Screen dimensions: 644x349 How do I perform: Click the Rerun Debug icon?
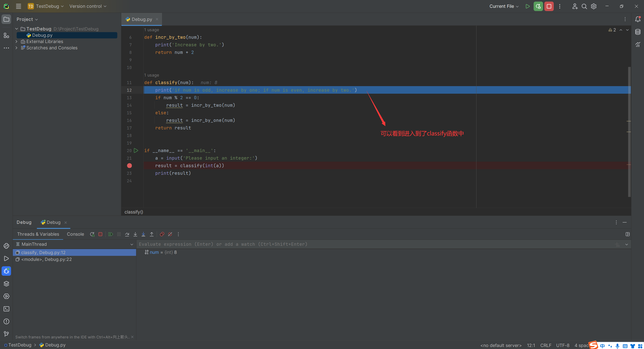click(x=92, y=234)
